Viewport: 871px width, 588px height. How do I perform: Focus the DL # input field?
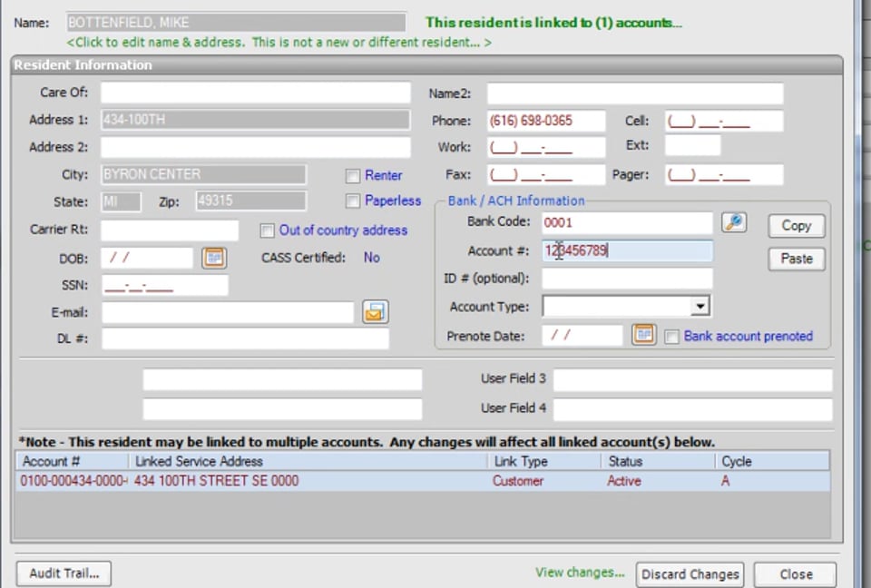[245, 338]
